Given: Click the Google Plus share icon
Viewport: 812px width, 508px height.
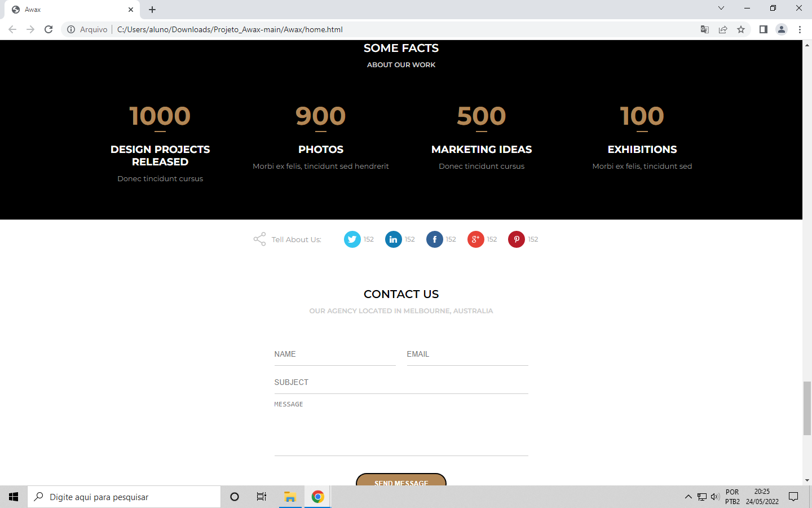Looking at the screenshot, I should (475, 239).
